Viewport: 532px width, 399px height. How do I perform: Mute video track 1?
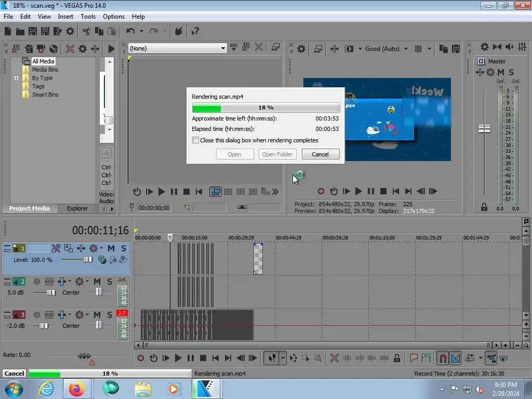click(x=111, y=248)
